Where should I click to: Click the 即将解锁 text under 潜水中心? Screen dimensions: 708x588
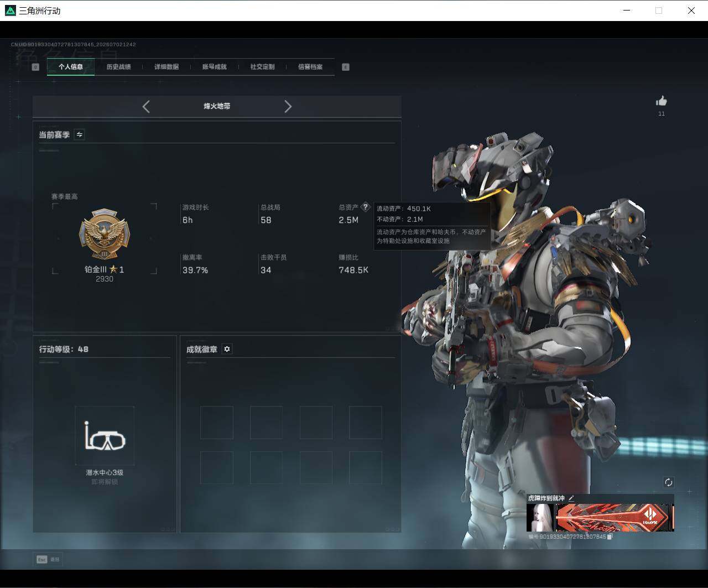105,482
